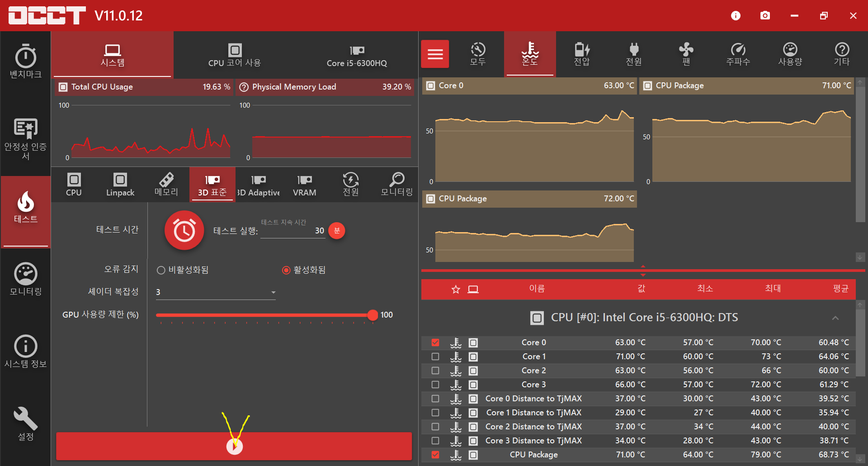868x466 pixels.
Task: Check the Core 2 row checkbox
Action: click(x=435, y=371)
